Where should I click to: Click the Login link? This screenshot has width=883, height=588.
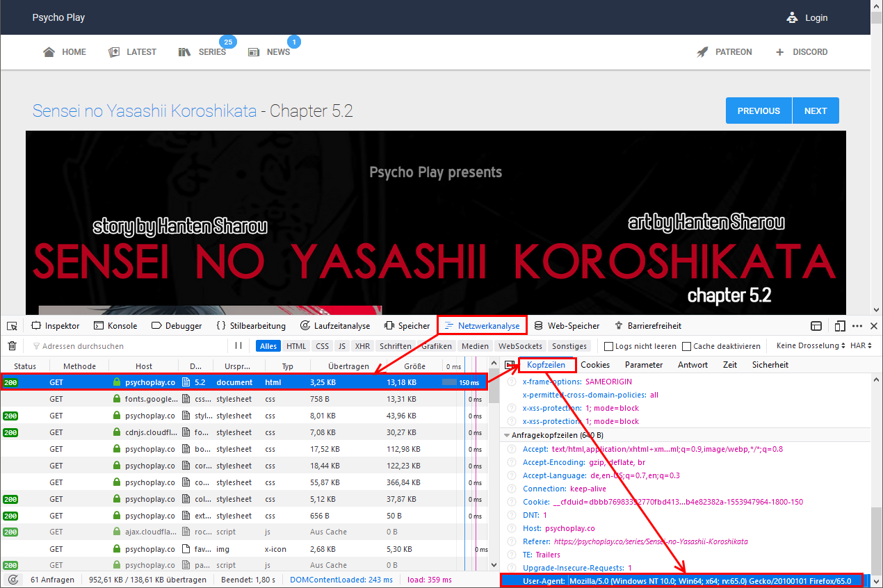pyautogui.click(x=816, y=18)
